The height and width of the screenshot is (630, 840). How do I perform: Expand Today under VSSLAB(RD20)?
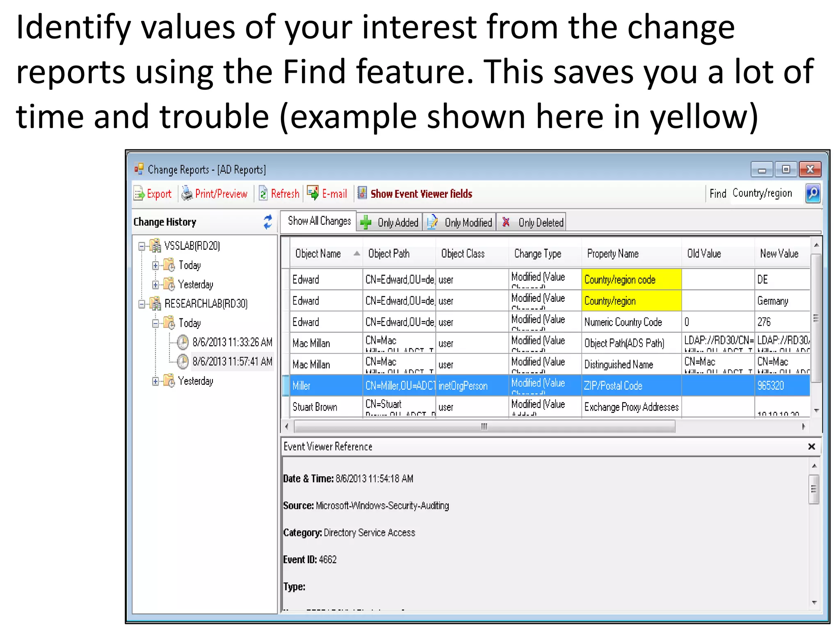tap(155, 265)
